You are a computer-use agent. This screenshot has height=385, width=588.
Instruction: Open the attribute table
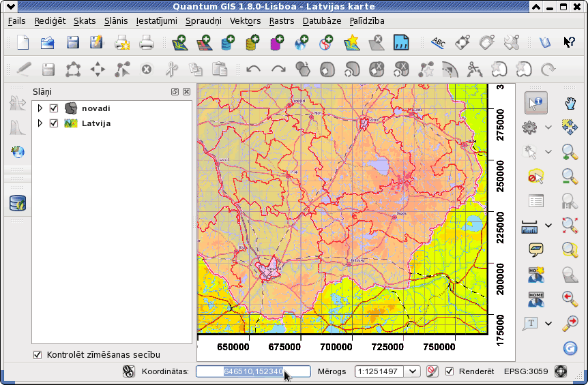535,201
